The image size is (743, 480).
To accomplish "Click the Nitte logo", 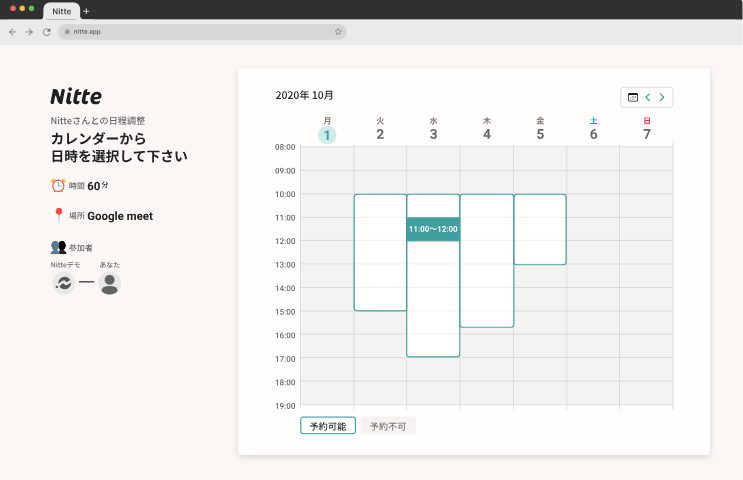I will (76, 96).
